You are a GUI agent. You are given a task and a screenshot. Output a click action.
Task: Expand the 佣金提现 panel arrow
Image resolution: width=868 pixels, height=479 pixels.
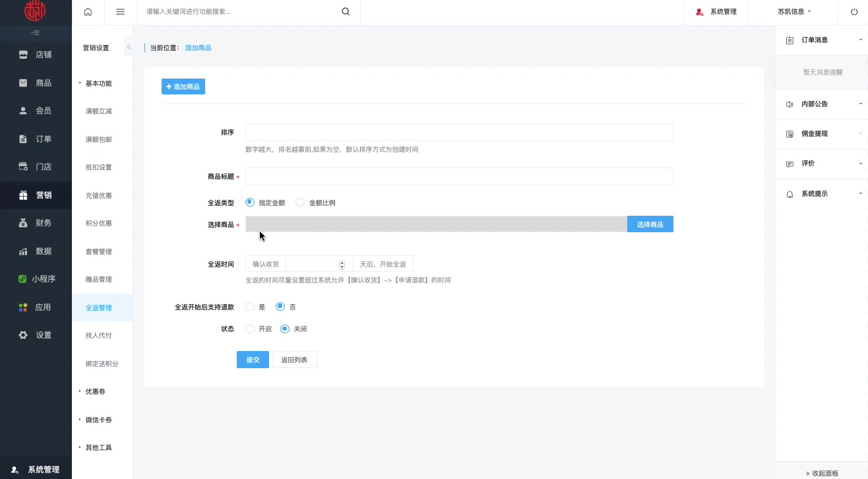coord(861,134)
